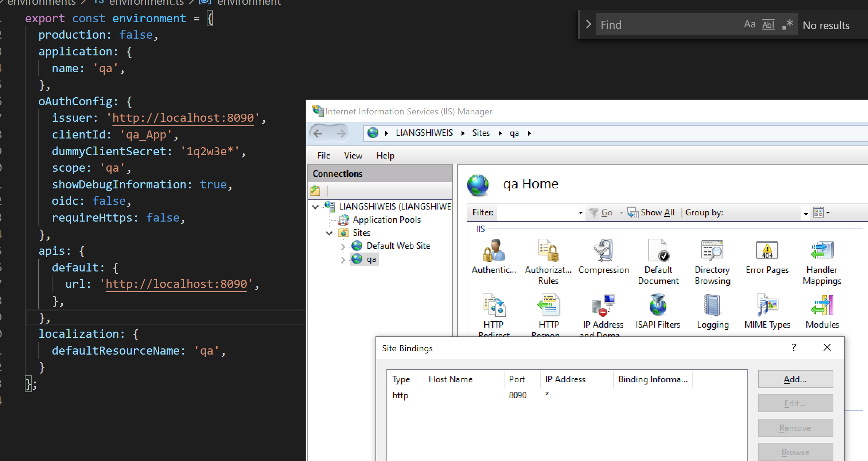
Task: Toggle Use Regular Expression in Find
Action: pyautogui.click(x=787, y=25)
